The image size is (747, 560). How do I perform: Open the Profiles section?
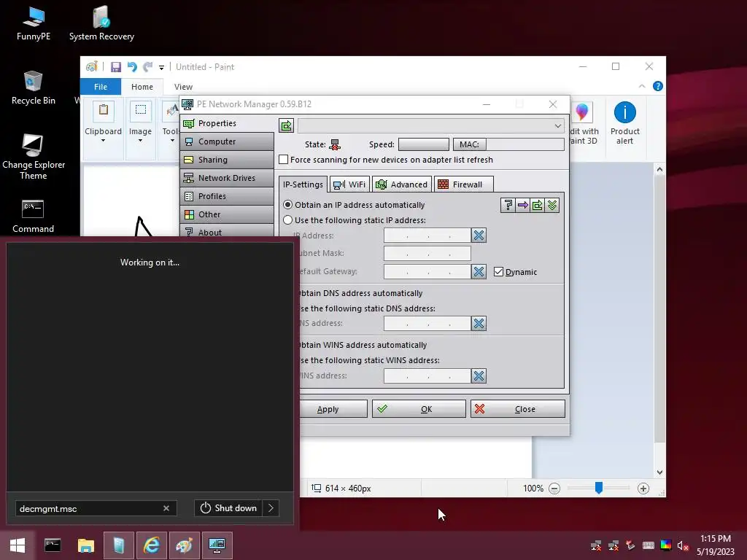(x=227, y=196)
